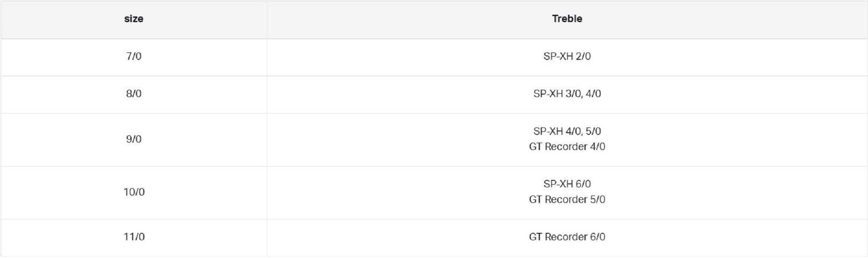
Task: Click the "Treble" column header
Action: (x=567, y=19)
